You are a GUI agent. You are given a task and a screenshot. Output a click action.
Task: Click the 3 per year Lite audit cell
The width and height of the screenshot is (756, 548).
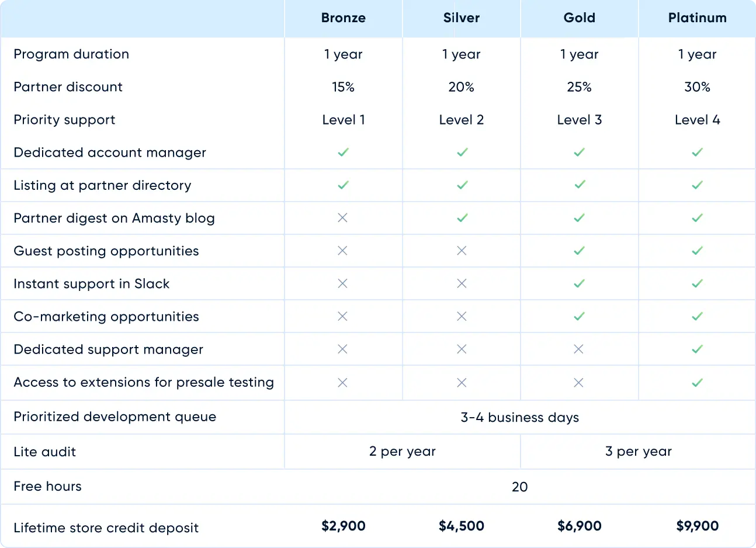(639, 452)
